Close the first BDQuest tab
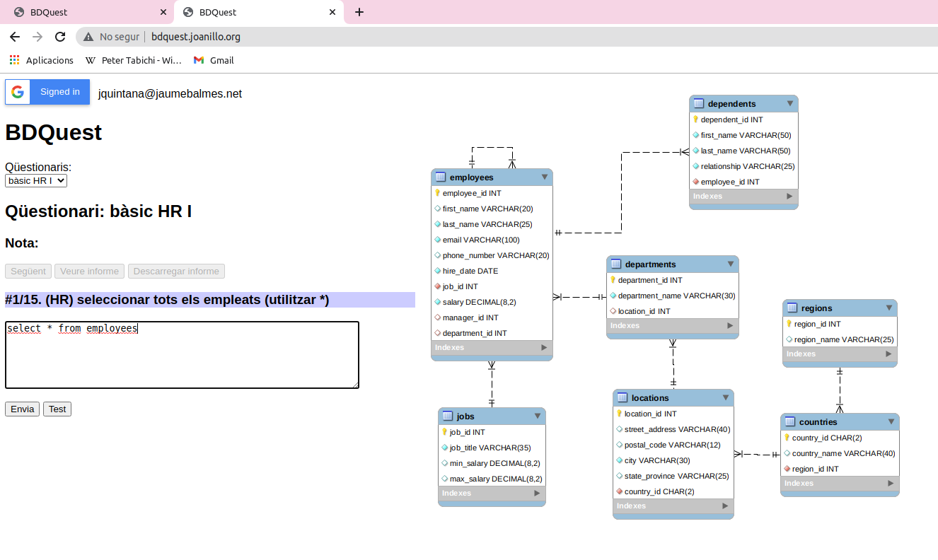Image resolution: width=938 pixels, height=560 pixels. click(163, 12)
